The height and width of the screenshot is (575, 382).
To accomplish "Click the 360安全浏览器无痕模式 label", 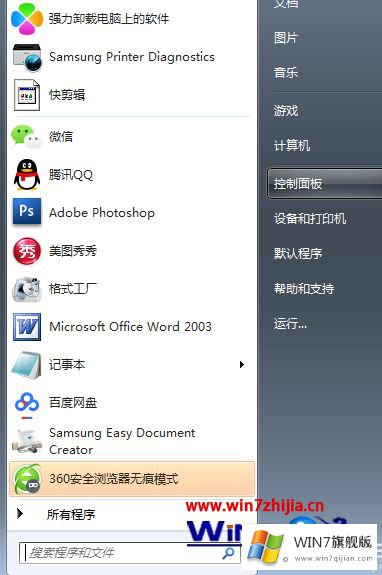I will pos(114,479).
